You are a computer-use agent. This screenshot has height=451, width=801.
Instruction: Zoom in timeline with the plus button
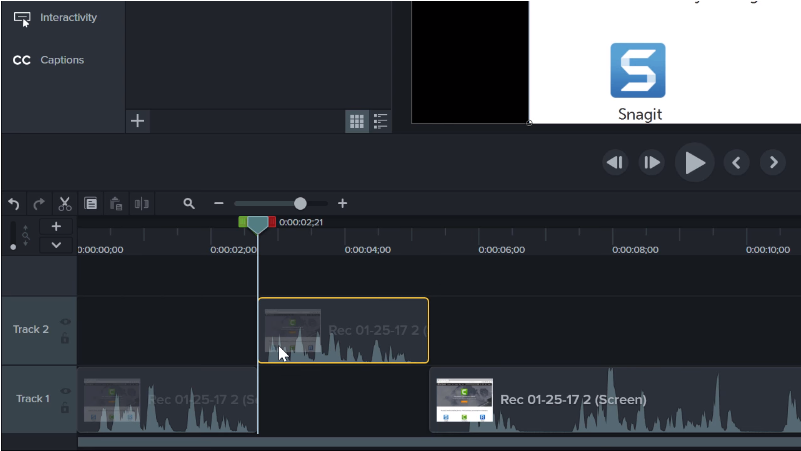pyautogui.click(x=342, y=204)
